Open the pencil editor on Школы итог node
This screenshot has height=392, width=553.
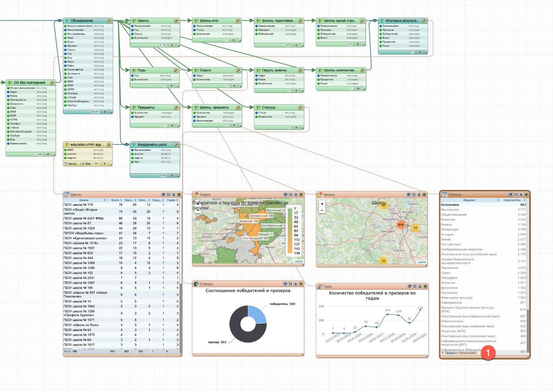click(x=238, y=21)
